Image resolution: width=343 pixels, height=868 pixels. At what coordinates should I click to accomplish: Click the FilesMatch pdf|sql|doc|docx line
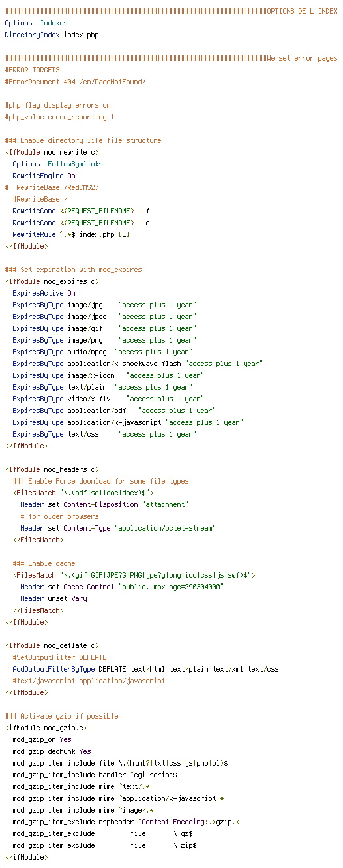(x=83, y=493)
